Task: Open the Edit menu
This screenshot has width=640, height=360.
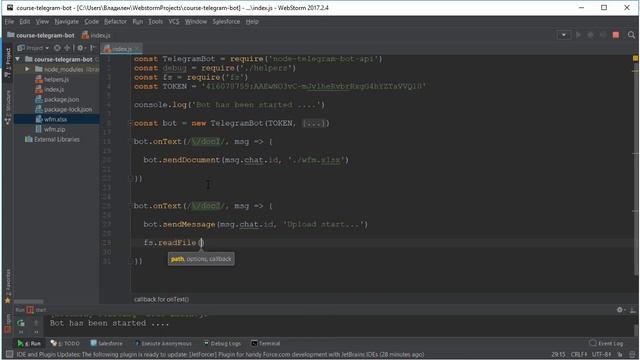Action: 25,22
